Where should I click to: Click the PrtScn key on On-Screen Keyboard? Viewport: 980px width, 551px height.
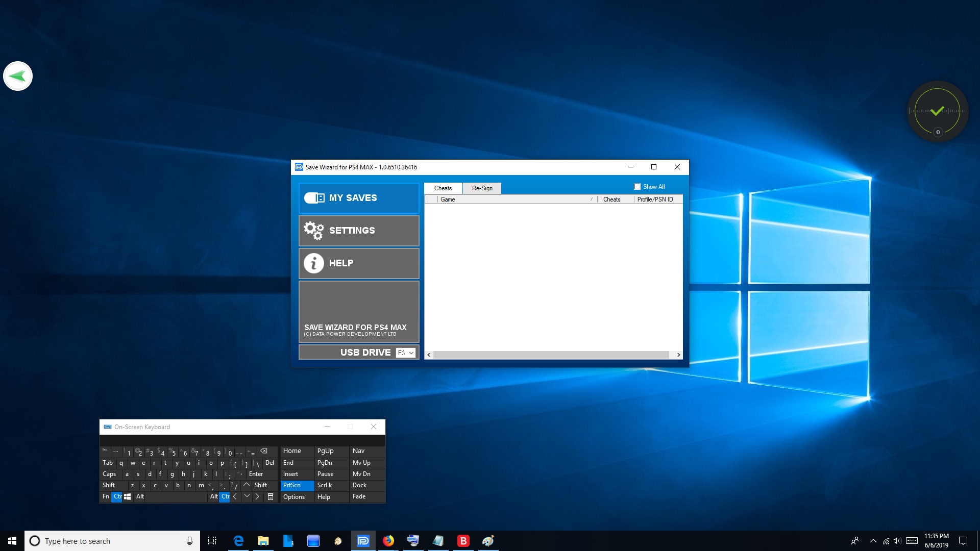coord(297,485)
